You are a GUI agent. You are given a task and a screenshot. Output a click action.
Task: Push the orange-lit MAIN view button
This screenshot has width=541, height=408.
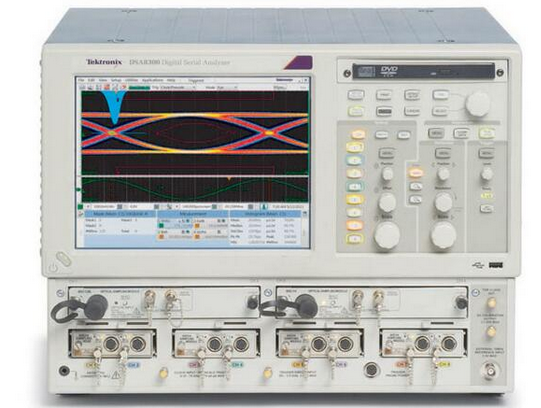coord(415,172)
